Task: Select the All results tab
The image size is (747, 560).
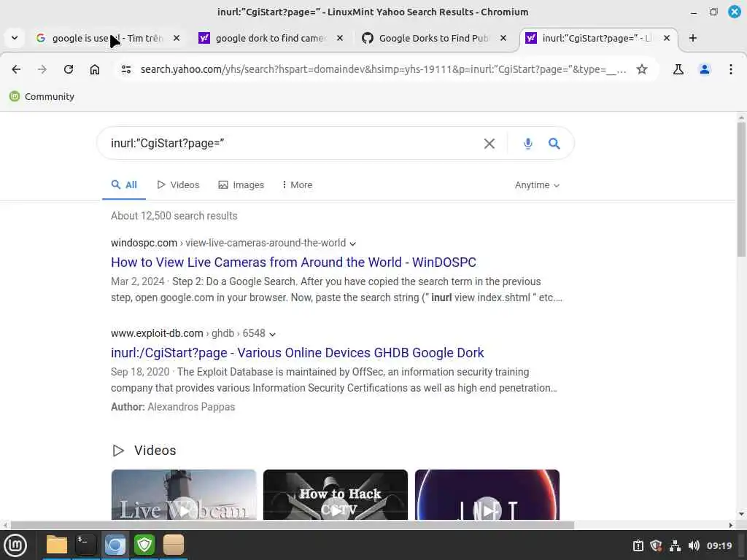Action: (124, 184)
